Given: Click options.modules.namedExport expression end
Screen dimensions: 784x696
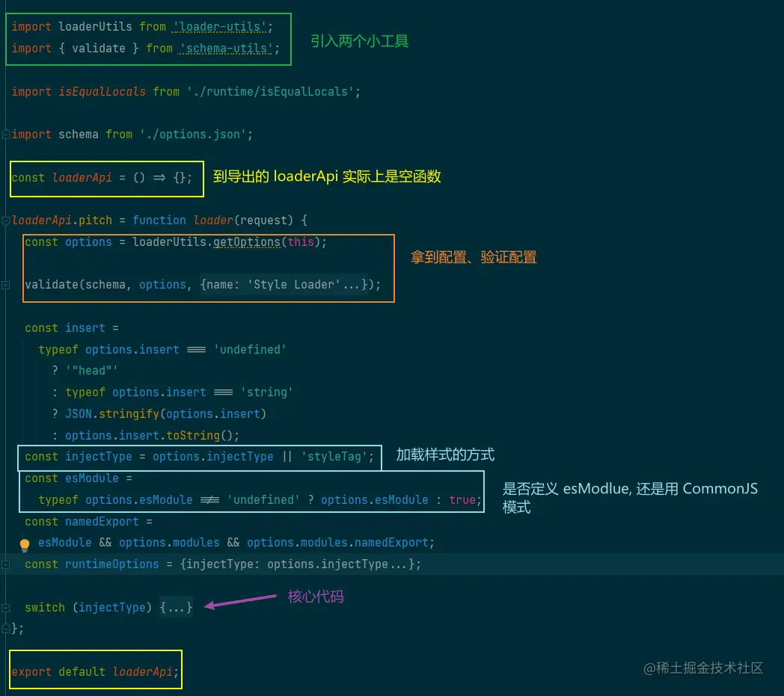Looking at the screenshot, I should pyautogui.click(x=391, y=543).
